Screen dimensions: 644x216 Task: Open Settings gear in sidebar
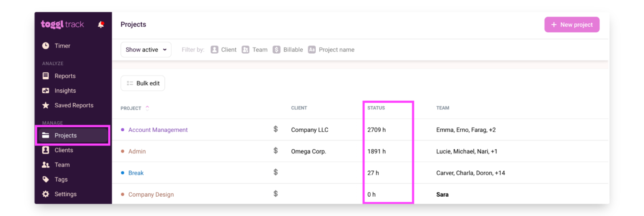click(x=46, y=194)
